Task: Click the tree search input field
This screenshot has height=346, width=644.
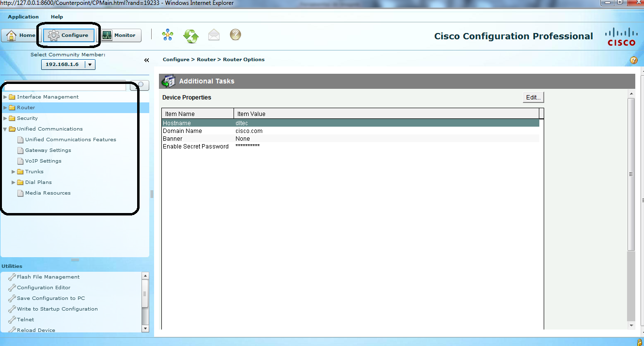Action: 64,86
